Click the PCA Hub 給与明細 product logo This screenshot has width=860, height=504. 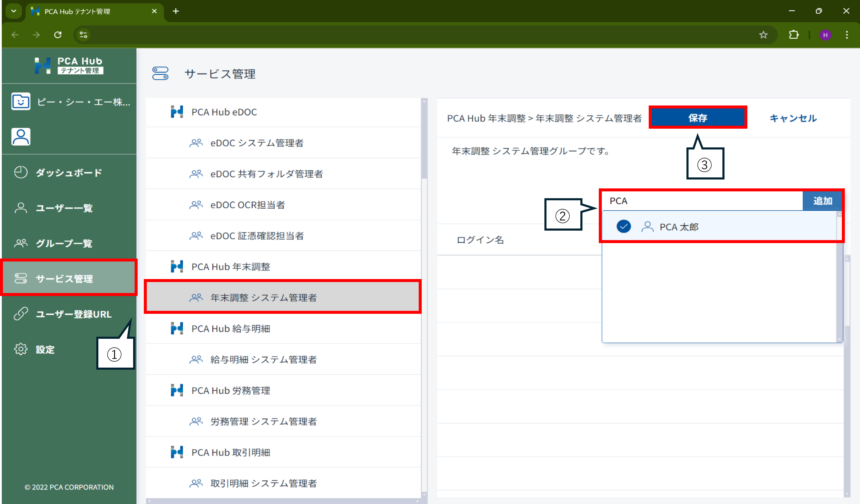[x=177, y=329]
